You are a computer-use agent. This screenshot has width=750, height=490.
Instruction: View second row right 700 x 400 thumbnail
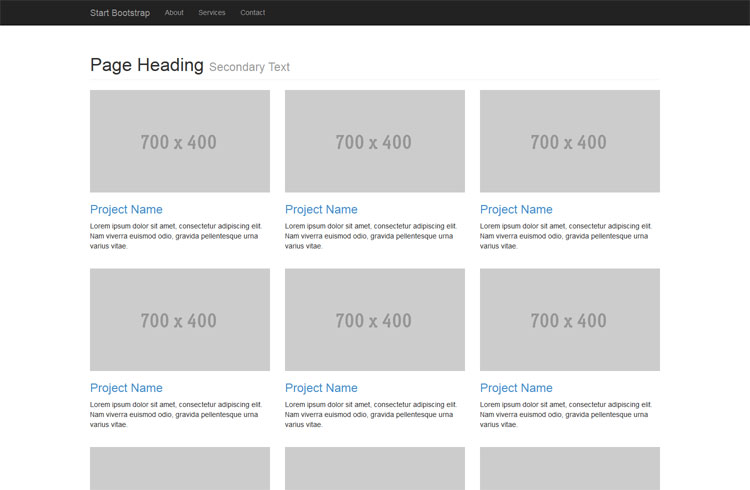click(570, 320)
